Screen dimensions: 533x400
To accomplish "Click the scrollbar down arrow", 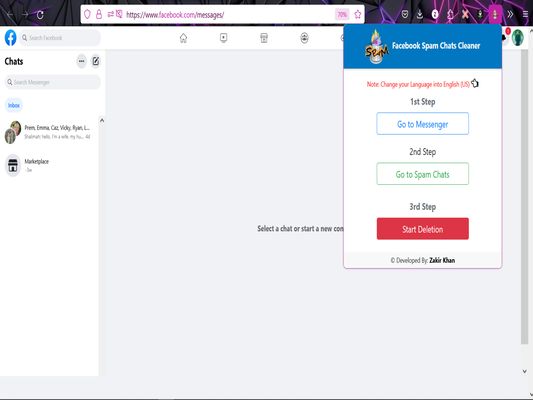I will tap(525, 371).
